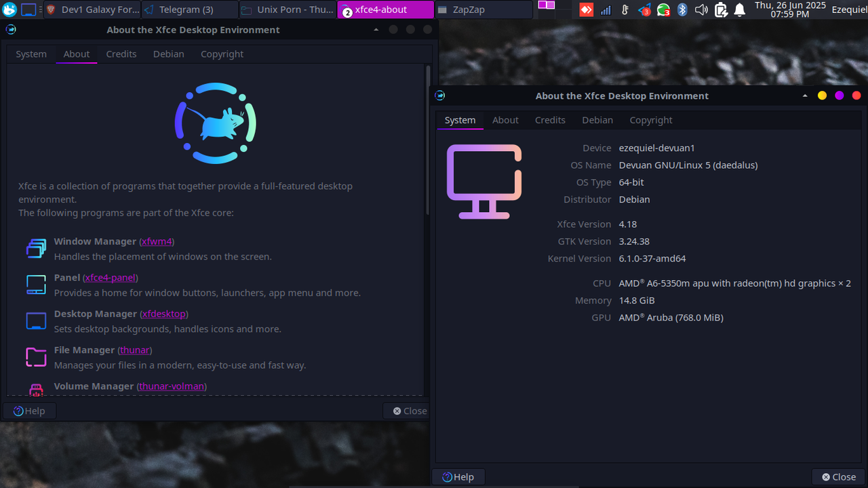Click the CPU value AMD A6-5350m text
Image resolution: width=868 pixels, height=488 pixels.
(735, 283)
